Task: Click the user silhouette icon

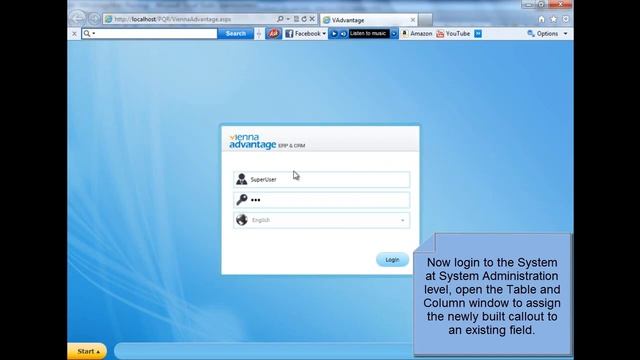Action: [x=242, y=179]
